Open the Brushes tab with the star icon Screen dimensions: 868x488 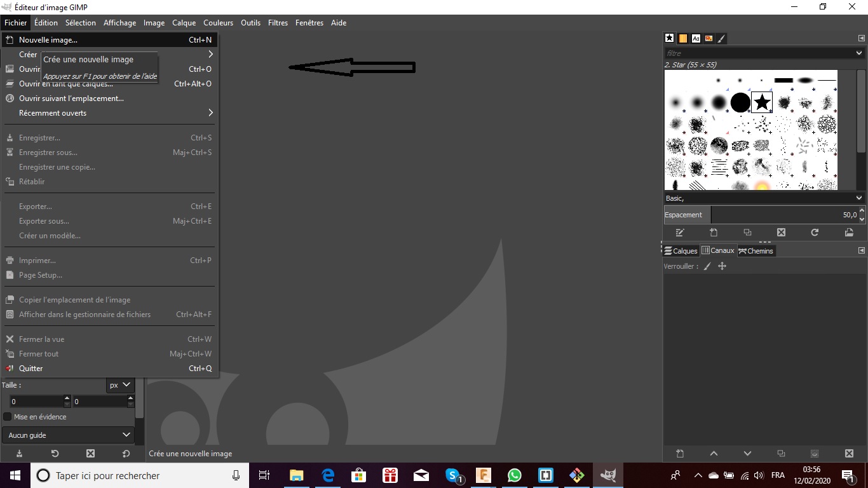tap(669, 38)
